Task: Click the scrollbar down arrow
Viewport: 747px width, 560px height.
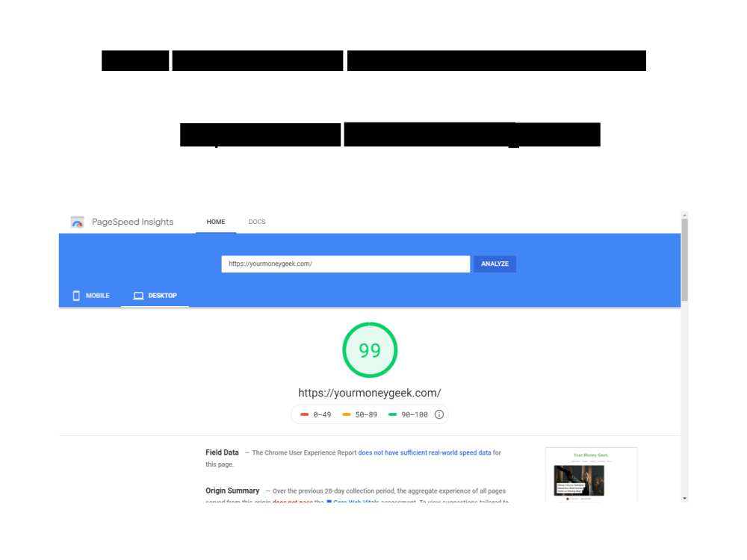Action: 684,499
